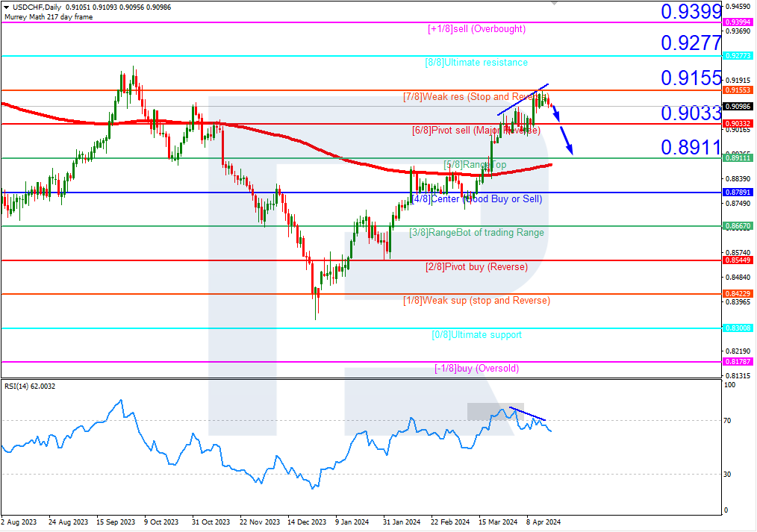
Task: Click the current price tag 0.90986
Action: pos(737,106)
